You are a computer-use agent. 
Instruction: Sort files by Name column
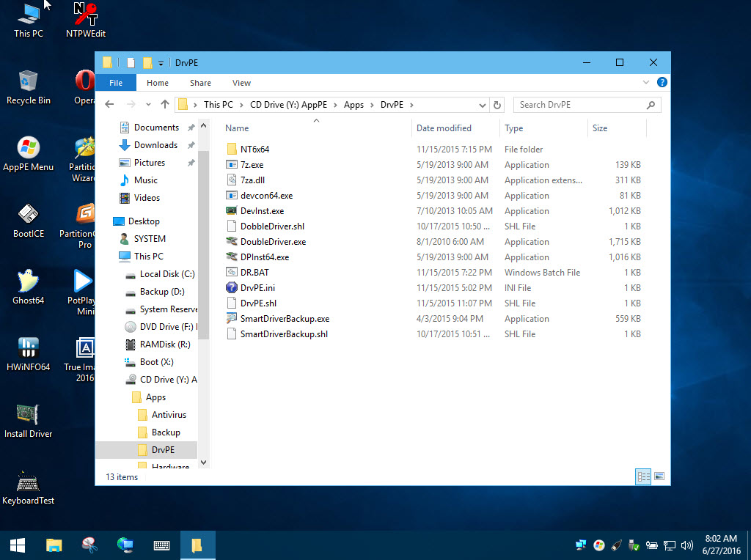pos(316,128)
